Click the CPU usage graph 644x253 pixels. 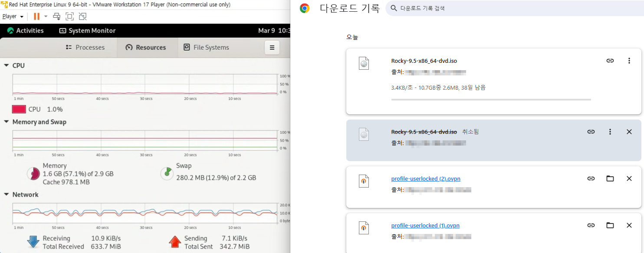[145, 85]
